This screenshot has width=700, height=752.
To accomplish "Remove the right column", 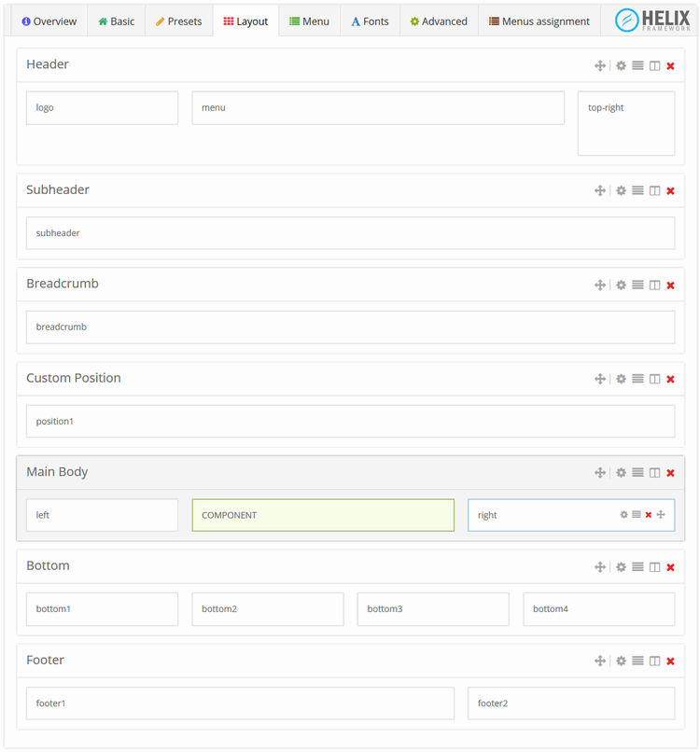I will click(x=648, y=515).
